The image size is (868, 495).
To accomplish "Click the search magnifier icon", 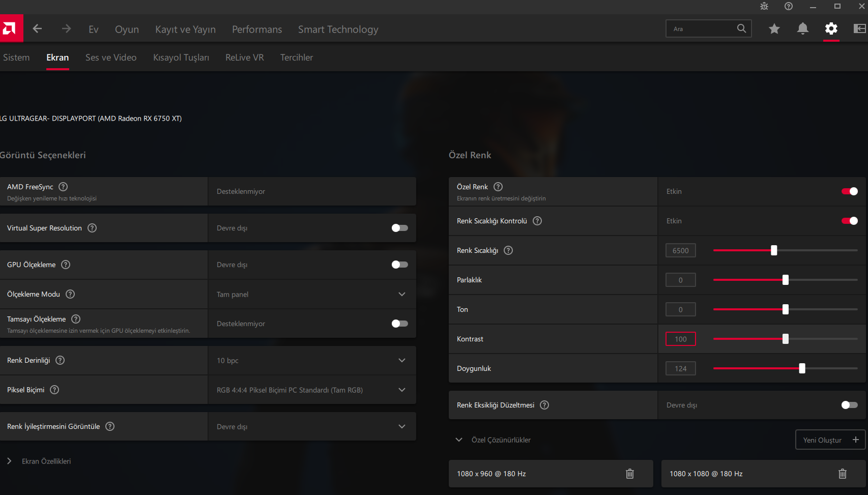I will (741, 28).
